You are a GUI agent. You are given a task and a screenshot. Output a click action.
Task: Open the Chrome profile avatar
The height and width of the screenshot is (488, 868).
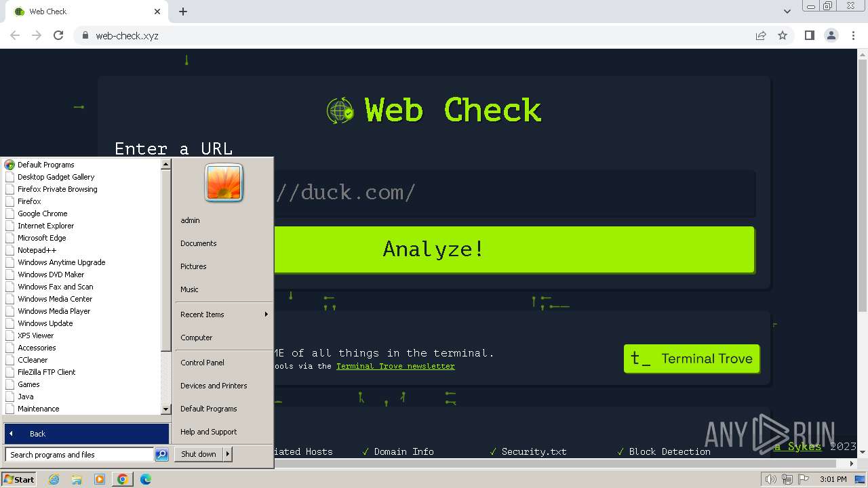point(831,35)
